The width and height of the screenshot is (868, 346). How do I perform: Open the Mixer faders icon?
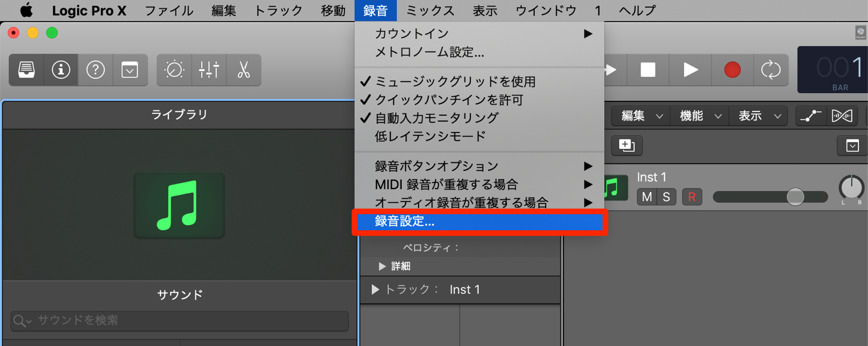[209, 70]
